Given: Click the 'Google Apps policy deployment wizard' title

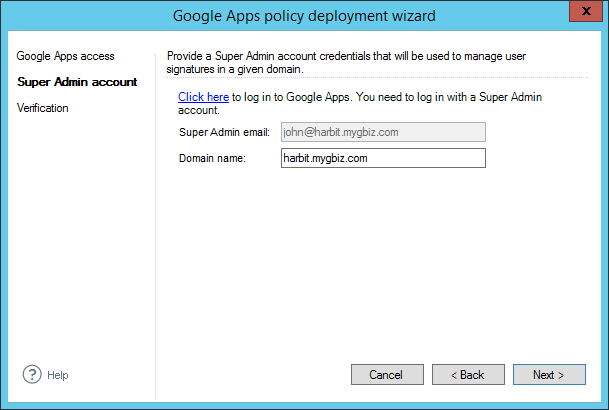Looking at the screenshot, I should (x=304, y=16).
